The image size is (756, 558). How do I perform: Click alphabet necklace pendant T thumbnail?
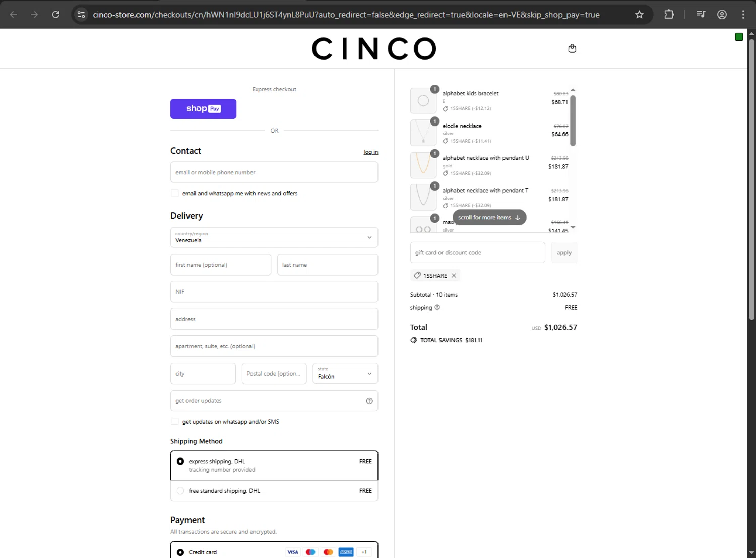point(423,197)
